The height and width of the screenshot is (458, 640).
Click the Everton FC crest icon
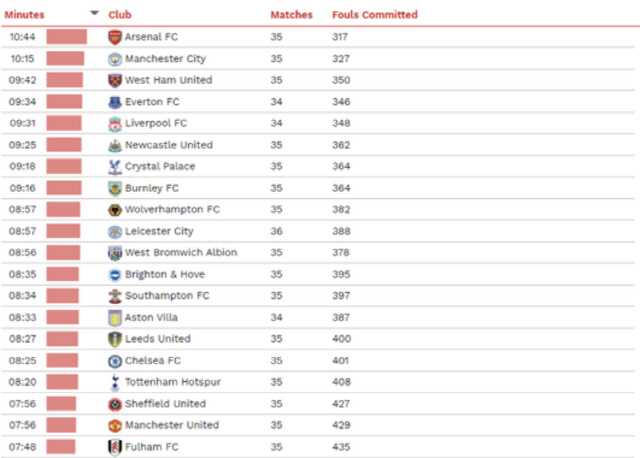[115, 102]
